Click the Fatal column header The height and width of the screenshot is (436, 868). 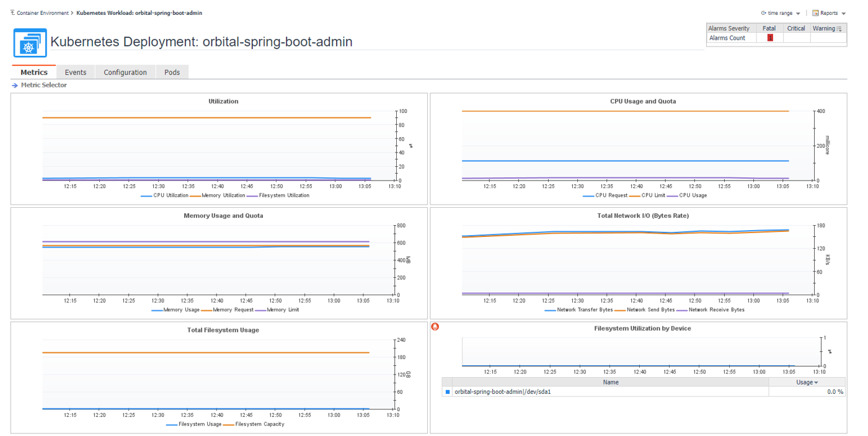[769, 29]
